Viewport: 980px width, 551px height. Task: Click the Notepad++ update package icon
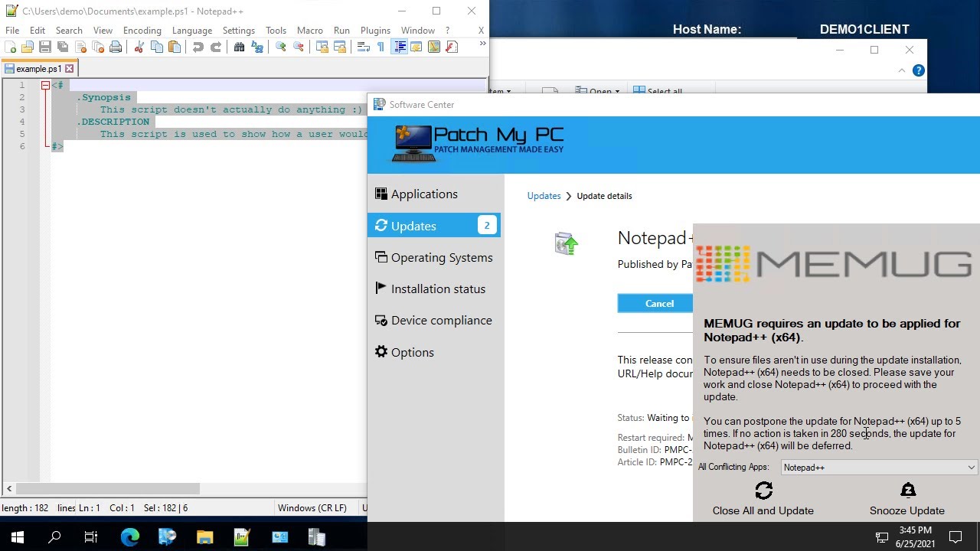coord(567,243)
